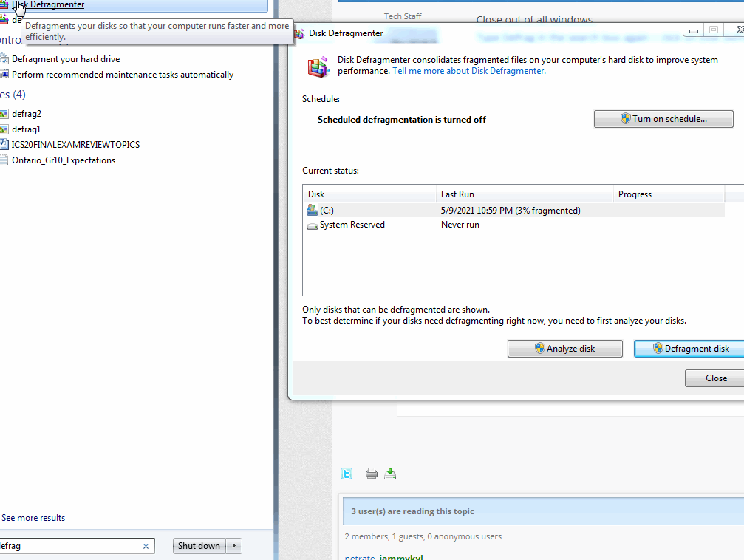The height and width of the screenshot is (560, 744).
Task: Select 'Perform recommended maintenance tasks automatically'
Action: point(123,75)
